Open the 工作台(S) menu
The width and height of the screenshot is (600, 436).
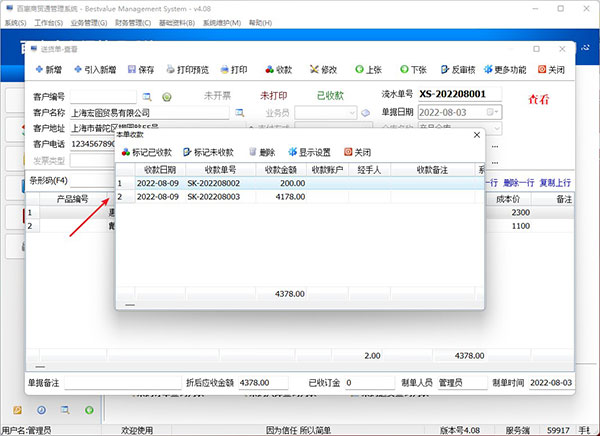[49, 23]
